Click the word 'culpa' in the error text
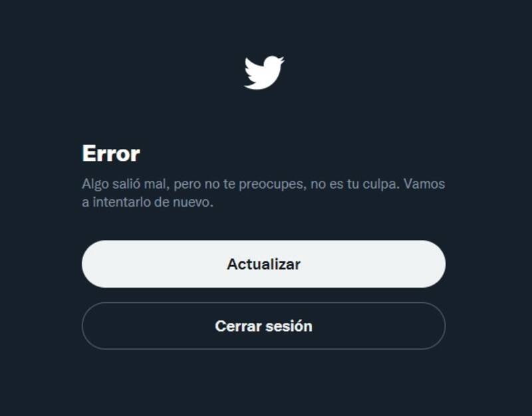This screenshot has width=532, height=416. [x=380, y=185]
